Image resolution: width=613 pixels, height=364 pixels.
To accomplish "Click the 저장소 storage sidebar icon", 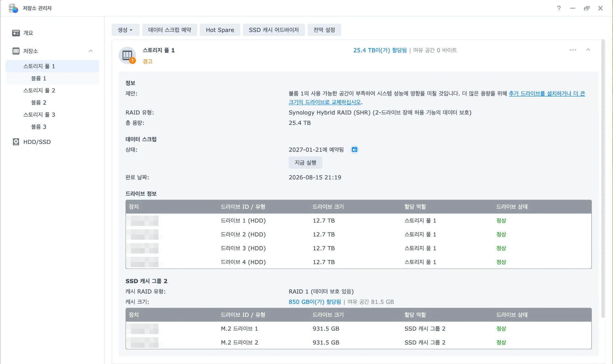I will coord(16,51).
